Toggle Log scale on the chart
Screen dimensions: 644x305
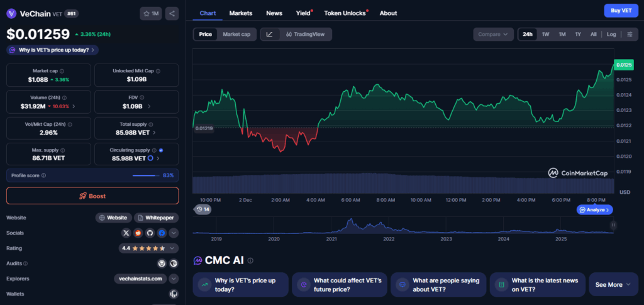tap(611, 35)
